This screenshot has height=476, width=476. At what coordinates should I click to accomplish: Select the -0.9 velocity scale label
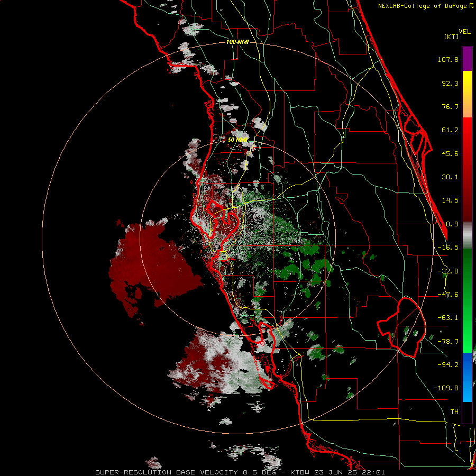[x=450, y=224]
